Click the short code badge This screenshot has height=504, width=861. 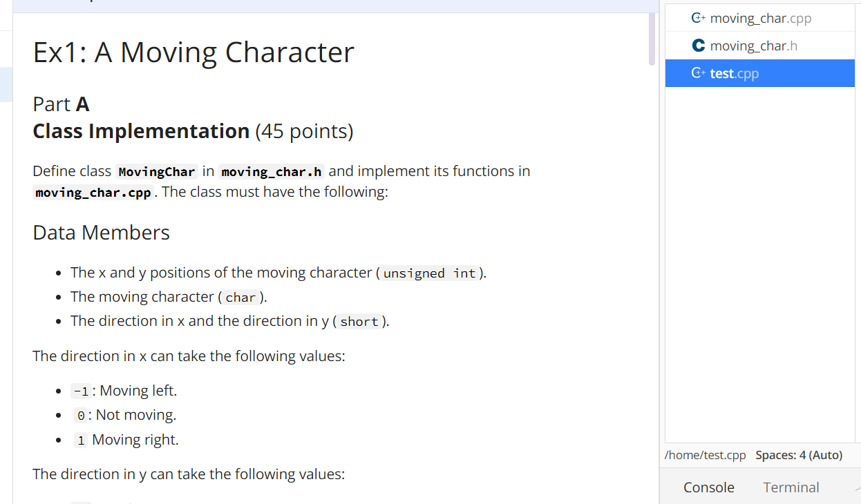click(x=359, y=321)
